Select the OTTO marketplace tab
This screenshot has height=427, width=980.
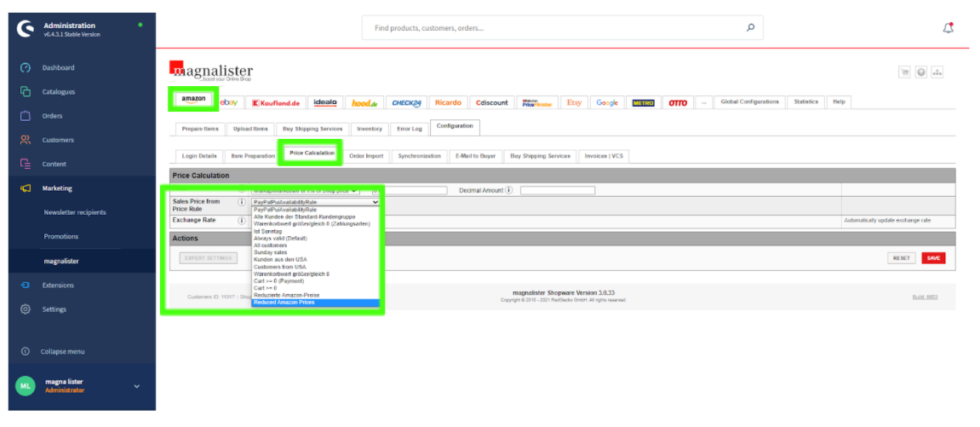(x=678, y=102)
